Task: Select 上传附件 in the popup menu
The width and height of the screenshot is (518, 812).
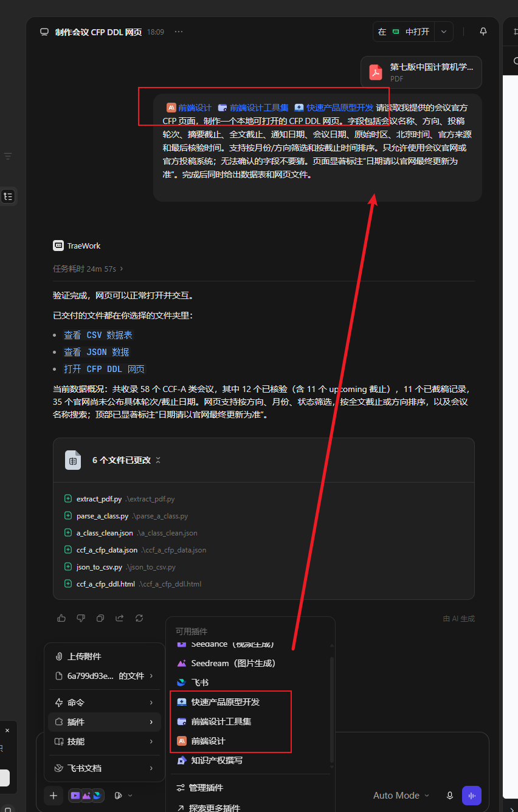Action: pyautogui.click(x=105, y=656)
